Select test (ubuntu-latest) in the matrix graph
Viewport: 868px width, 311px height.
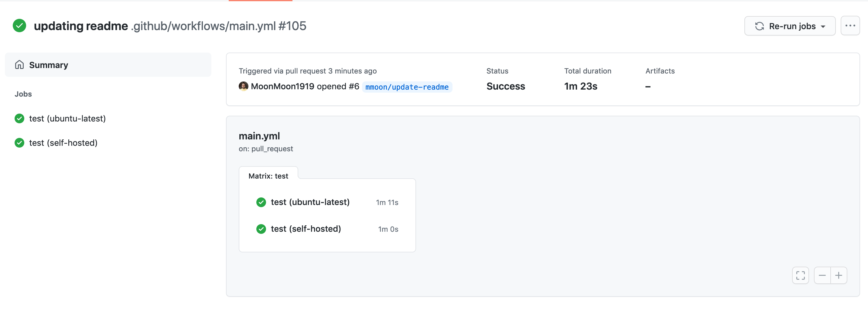(x=310, y=202)
